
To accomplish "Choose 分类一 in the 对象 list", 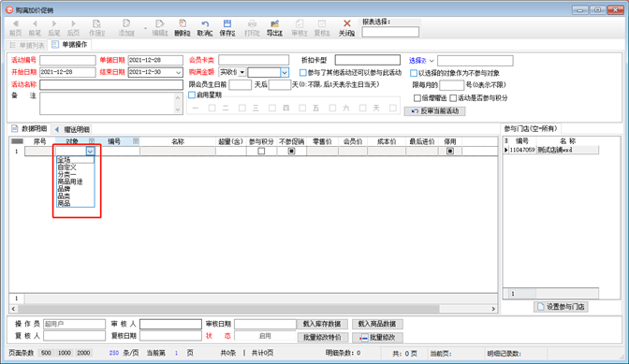I will pyautogui.click(x=75, y=174).
